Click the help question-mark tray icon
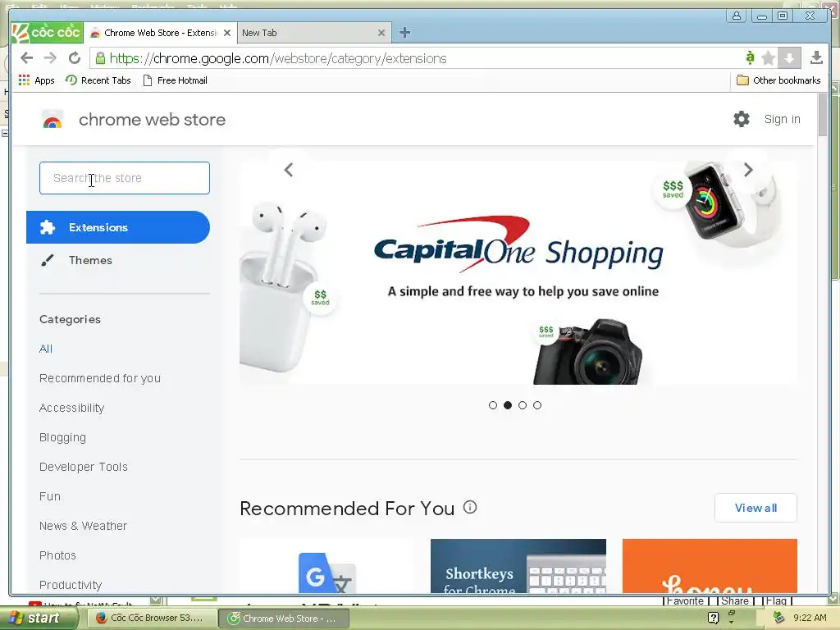This screenshot has height=630, width=840. [x=713, y=618]
